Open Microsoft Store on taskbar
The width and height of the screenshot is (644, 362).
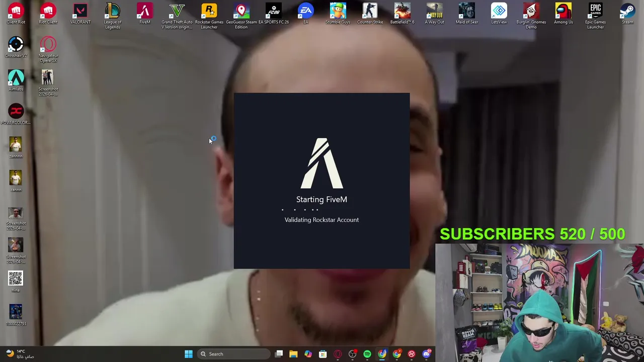[x=323, y=354]
